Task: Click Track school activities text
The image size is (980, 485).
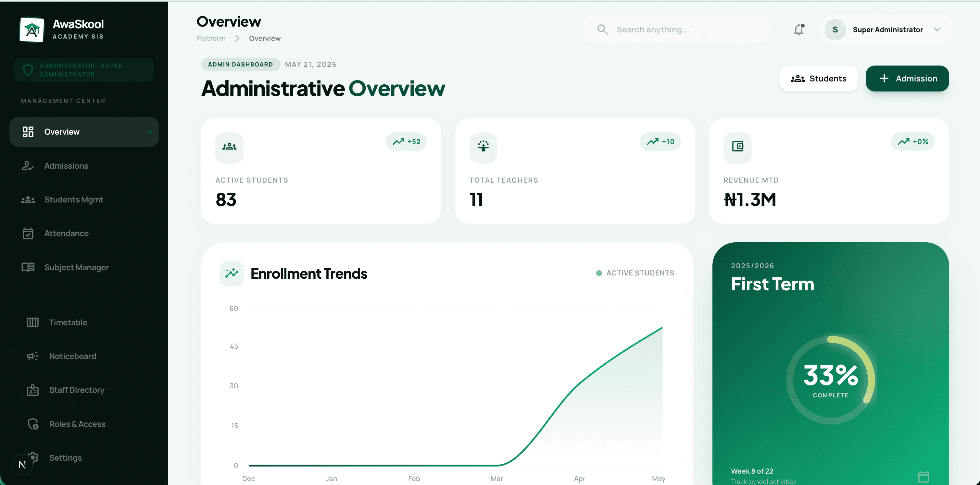Action: pos(763,481)
